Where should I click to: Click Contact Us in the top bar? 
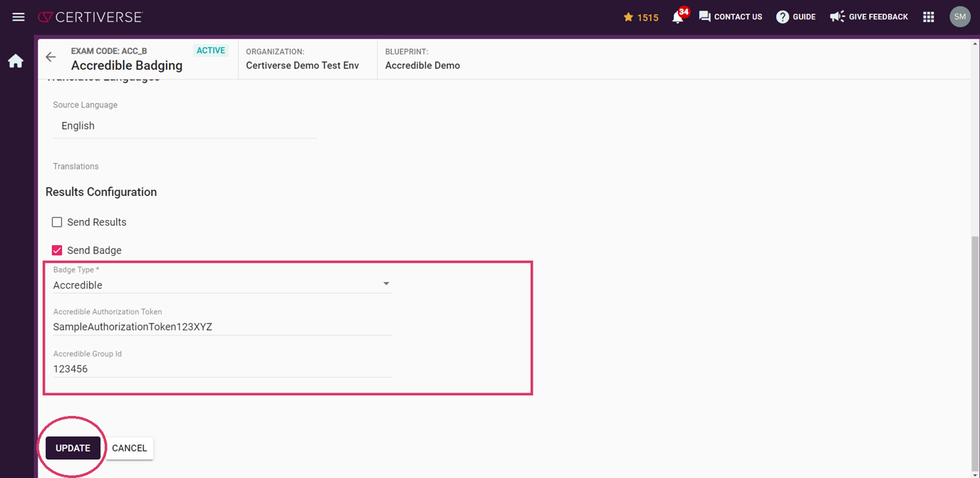click(x=731, y=16)
